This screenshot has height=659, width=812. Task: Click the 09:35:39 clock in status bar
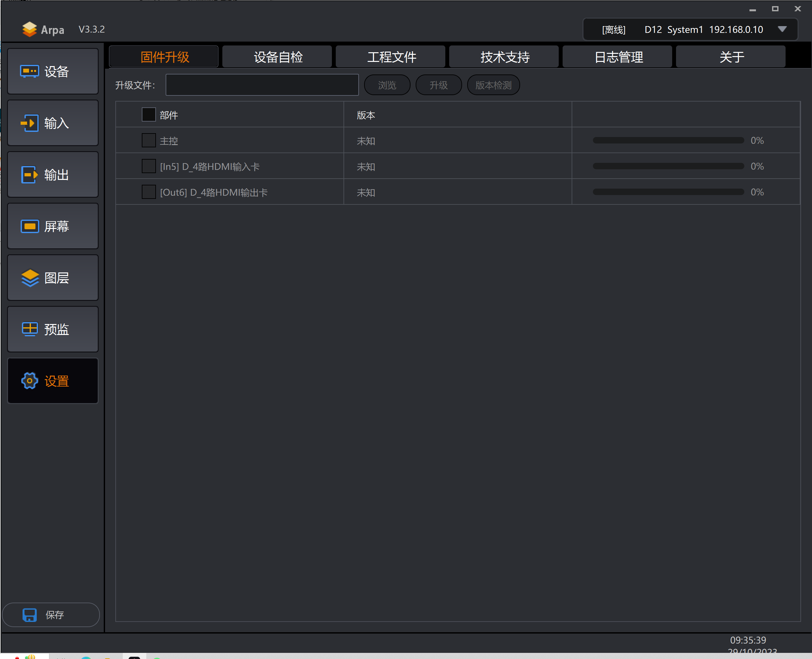(x=748, y=640)
